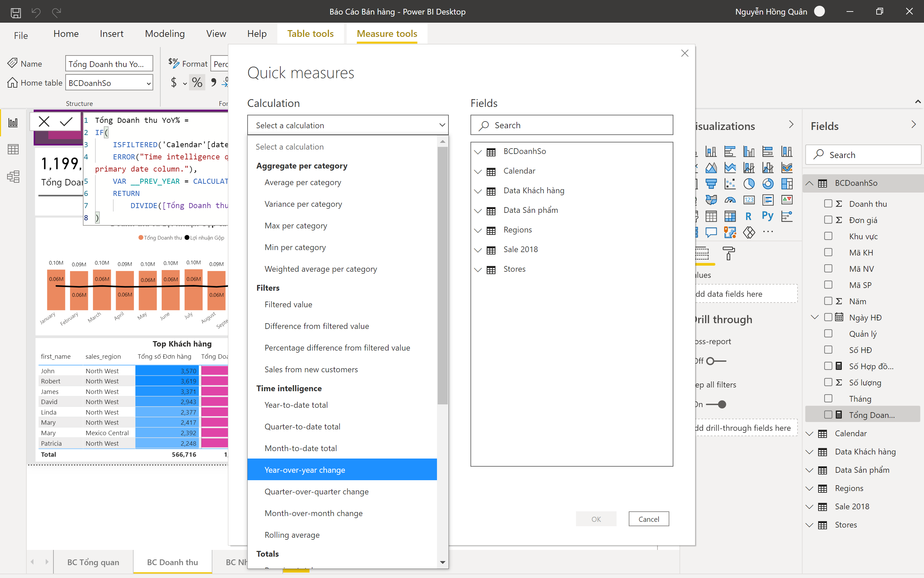Image resolution: width=924 pixels, height=578 pixels.
Task: Expand Data Khách hàng in dialog fields list
Action: pyautogui.click(x=478, y=191)
